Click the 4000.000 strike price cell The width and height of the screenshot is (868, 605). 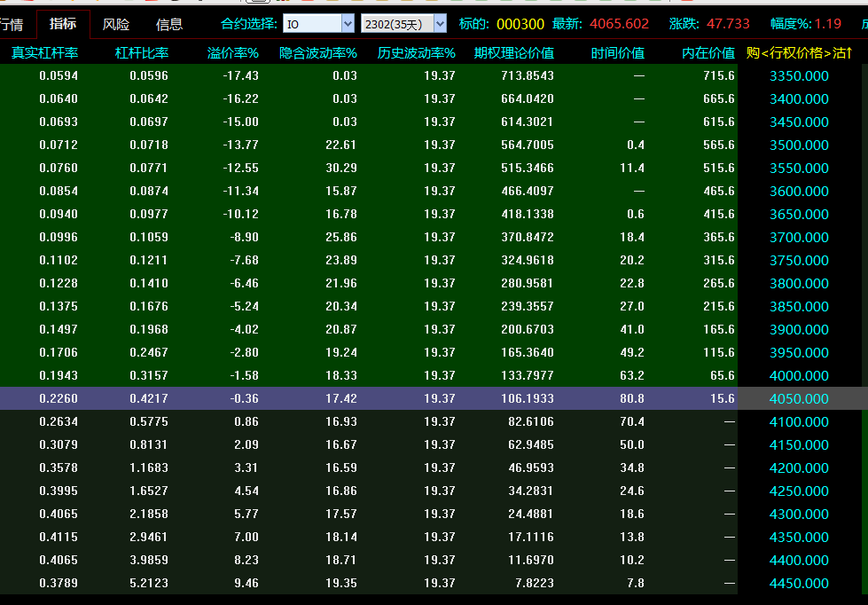pyautogui.click(x=799, y=376)
